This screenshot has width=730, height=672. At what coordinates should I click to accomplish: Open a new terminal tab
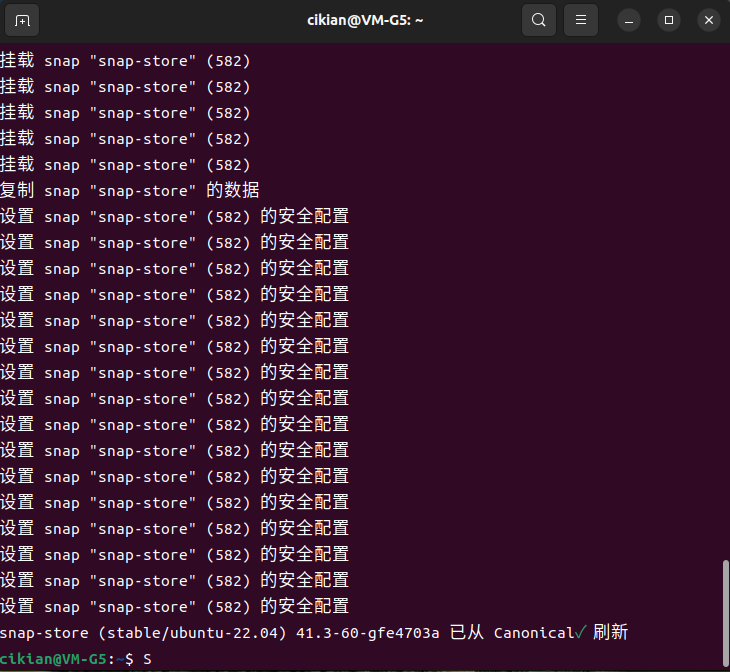[22, 20]
